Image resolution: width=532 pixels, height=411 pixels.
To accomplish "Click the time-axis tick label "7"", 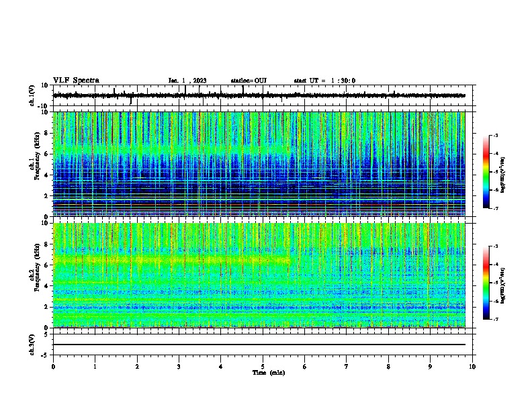I will click(x=347, y=367).
